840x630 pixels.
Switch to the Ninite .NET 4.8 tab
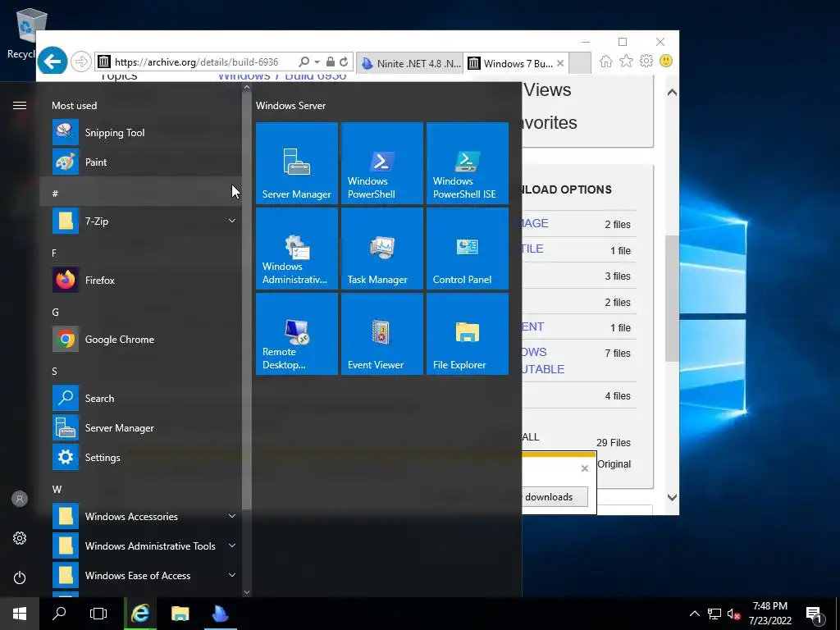point(410,63)
